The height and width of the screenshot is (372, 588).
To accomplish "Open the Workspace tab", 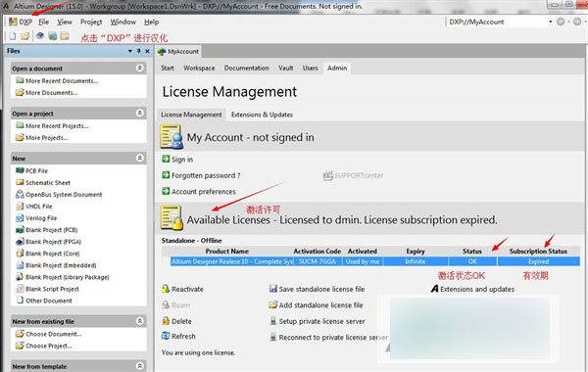I will (x=199, y=68).
